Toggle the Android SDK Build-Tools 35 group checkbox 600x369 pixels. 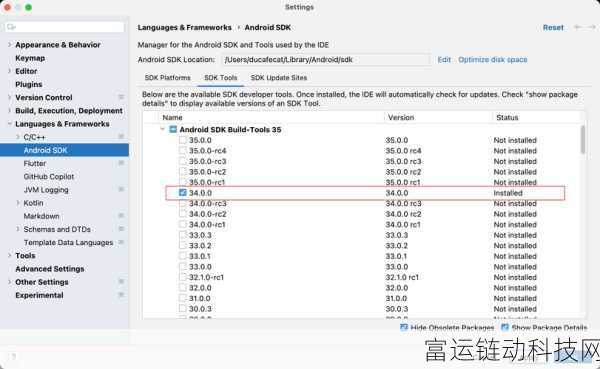pos(173,129)
